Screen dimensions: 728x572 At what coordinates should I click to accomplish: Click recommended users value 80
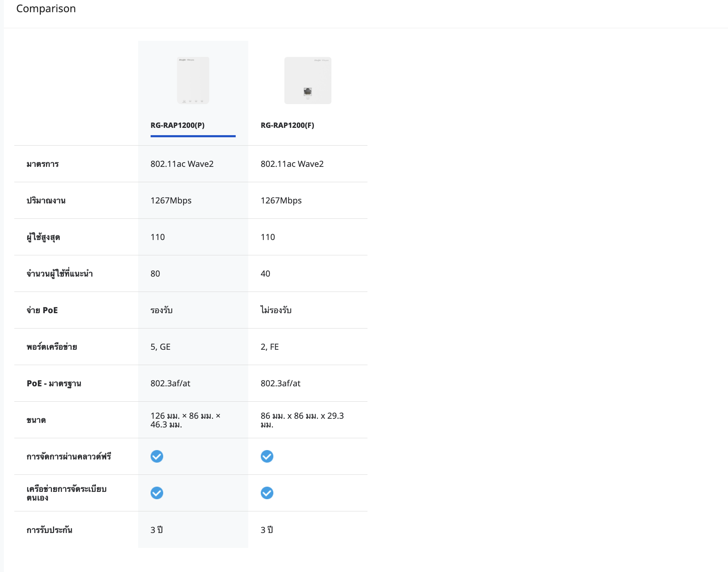pos(155,273)
